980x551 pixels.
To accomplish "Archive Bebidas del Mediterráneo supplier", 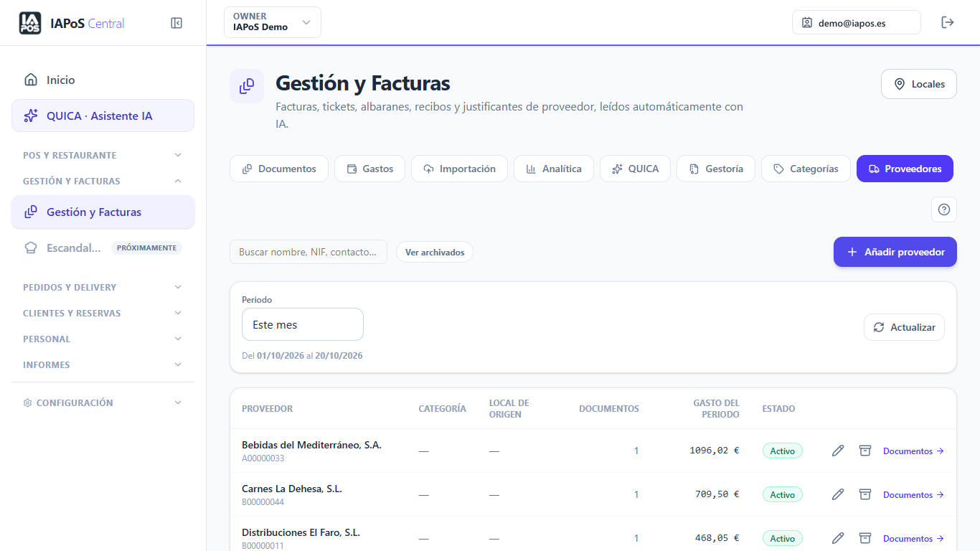I will point(865,451).
